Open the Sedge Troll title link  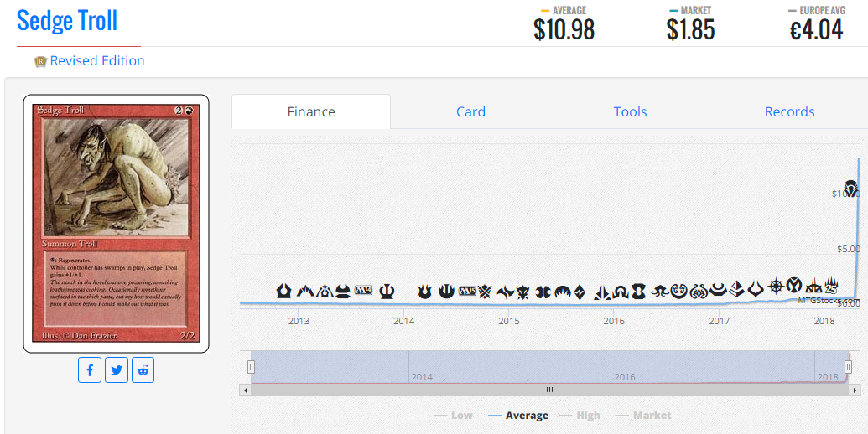pyautogui.click(x=67, y=20)
